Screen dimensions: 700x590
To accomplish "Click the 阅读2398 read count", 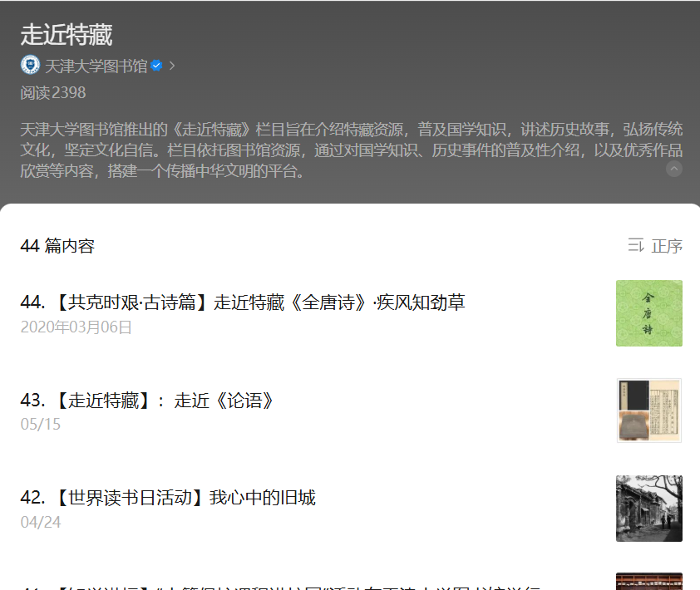I will pos(53,93).
